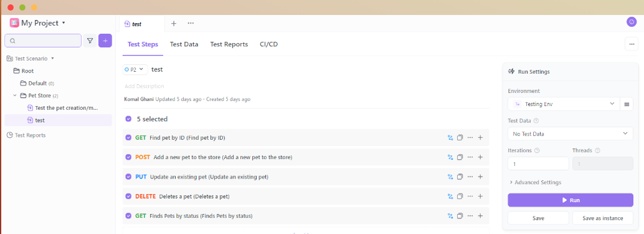This screenshot has width=644, height=234.
Task: Click the Save button
Action: tap(539, 218)
